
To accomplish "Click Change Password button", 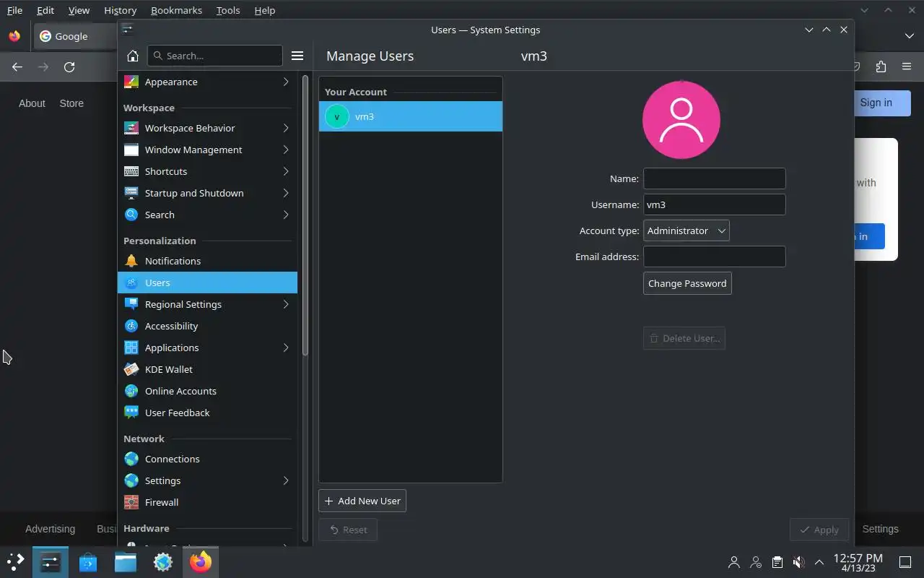I will tap(687, 283).
